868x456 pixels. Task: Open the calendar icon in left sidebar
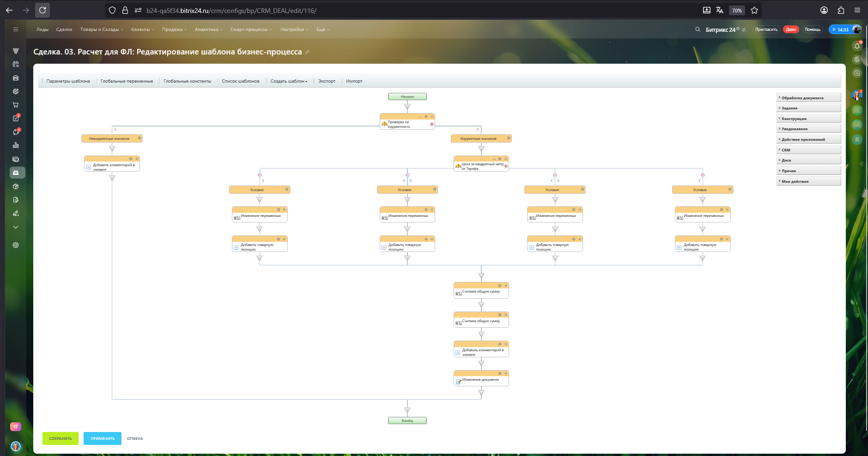[16, 64]
